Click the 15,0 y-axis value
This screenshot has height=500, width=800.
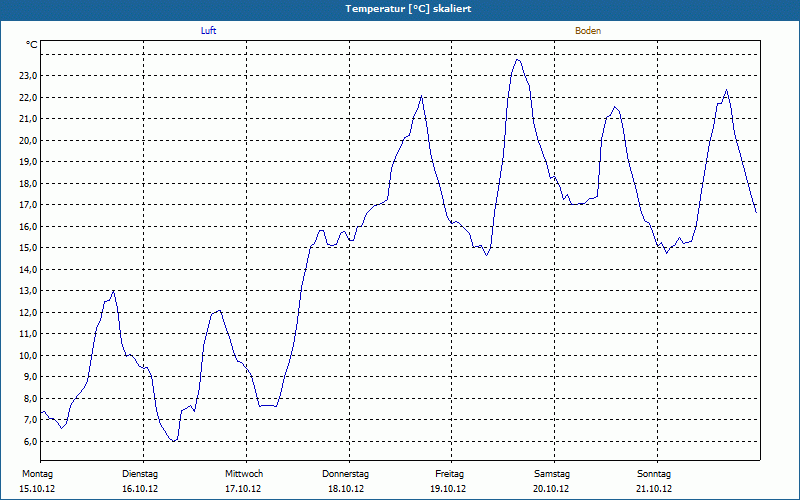28,248
